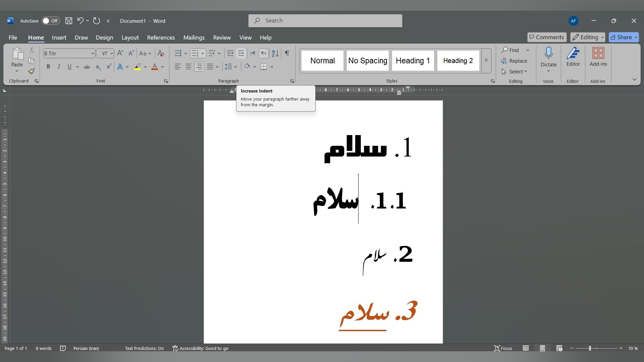Screen dimensions: 644x362
Task: Click the zoom slider in the status bar
Action: coord(590,349)
